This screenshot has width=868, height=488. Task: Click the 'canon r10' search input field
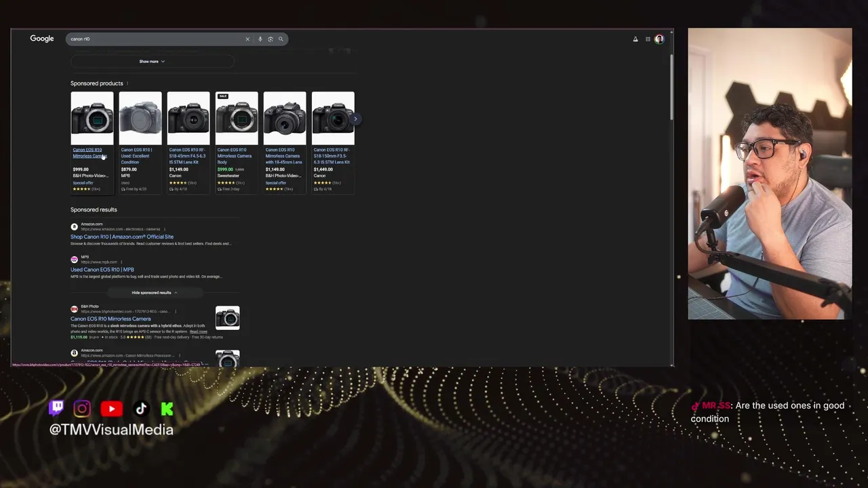point(155,39)
